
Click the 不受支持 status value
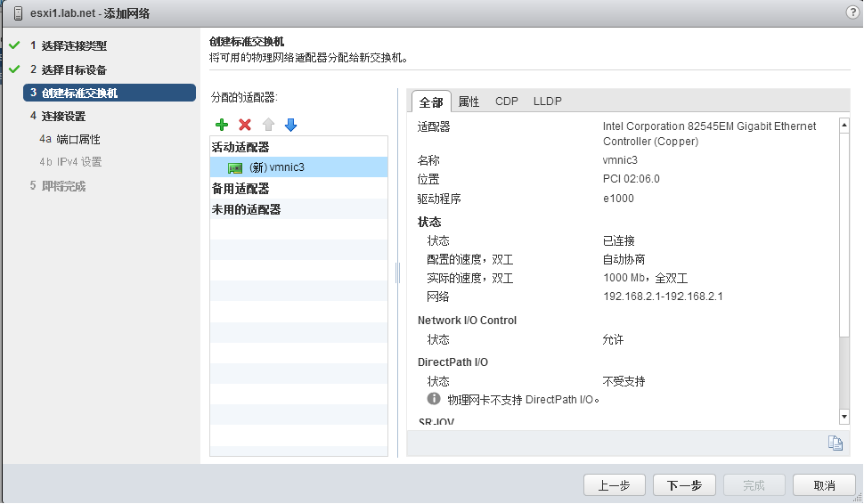pyautogui.click(x=624, y=381)
